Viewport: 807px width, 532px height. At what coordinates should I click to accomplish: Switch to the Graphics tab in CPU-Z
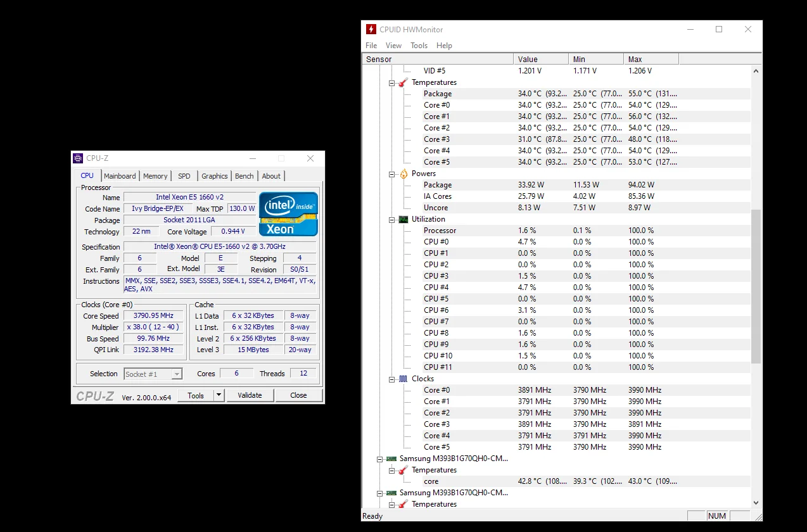click(x=215, y=176)
